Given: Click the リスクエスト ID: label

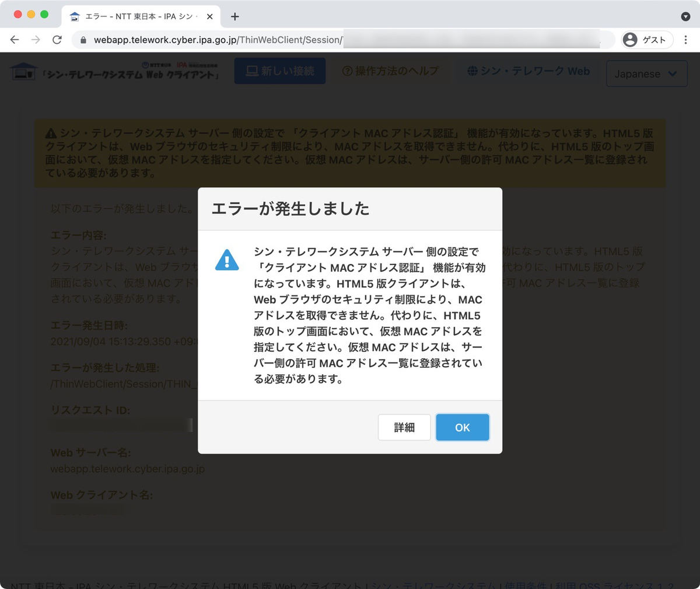Looking at the screenshot, I should coord(90,410).
